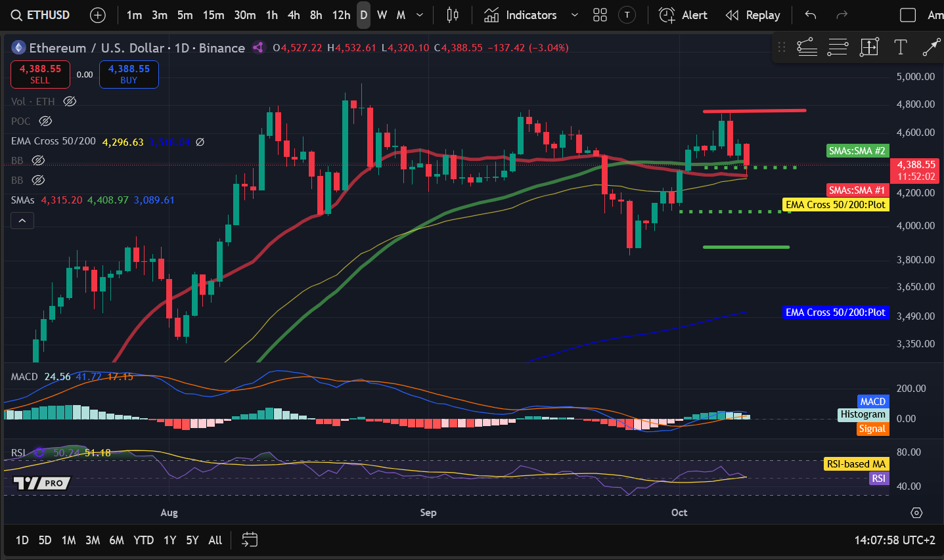The height and width of the screenshot is (560, 944).
Task: Open the Indicators favorites dropdown arrow
Action: [575, 15]
